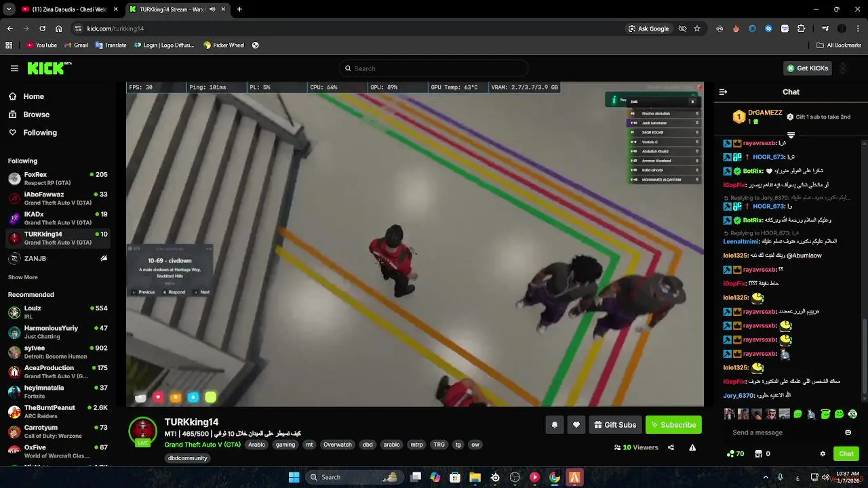Show hidden system tray icons

click(x=766, y=477)
